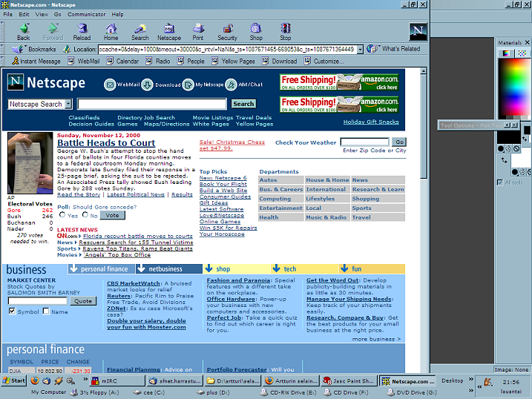Click the Quote button in Market Center

[83, 301]
